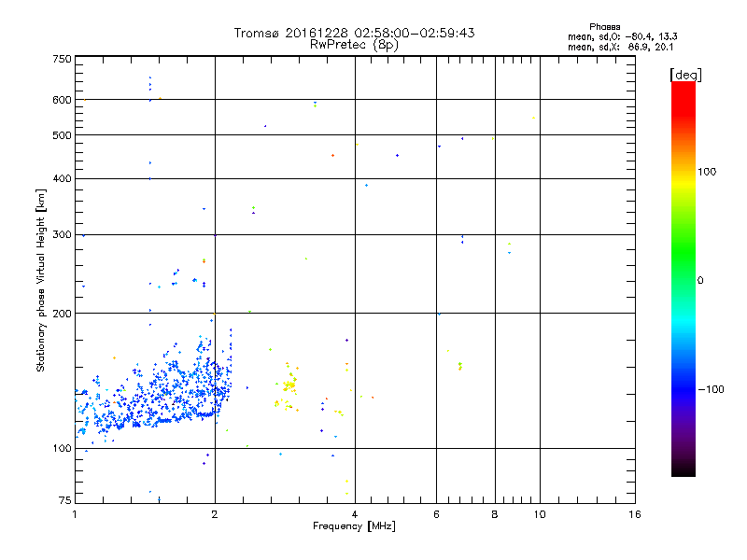Viewport: 747px width, 560px height.
Task: Click the colorbar tick label '0'
Action: [x=700, y=281]
